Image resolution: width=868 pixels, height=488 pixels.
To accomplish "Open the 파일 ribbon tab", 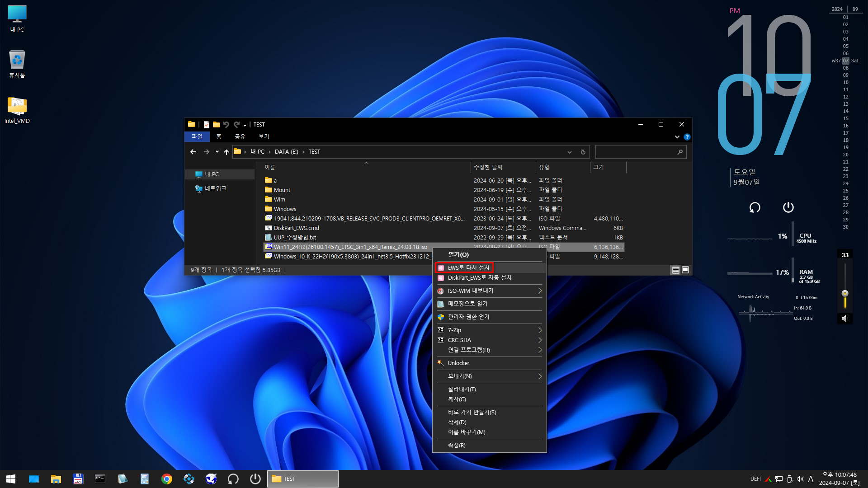I will [197, 136].
